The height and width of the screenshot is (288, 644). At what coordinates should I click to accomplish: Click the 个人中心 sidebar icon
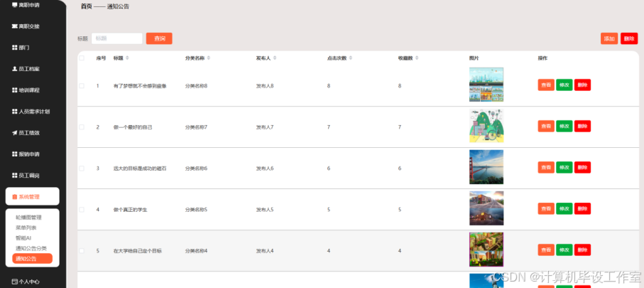pyautogui.click(x=15, y=282)
